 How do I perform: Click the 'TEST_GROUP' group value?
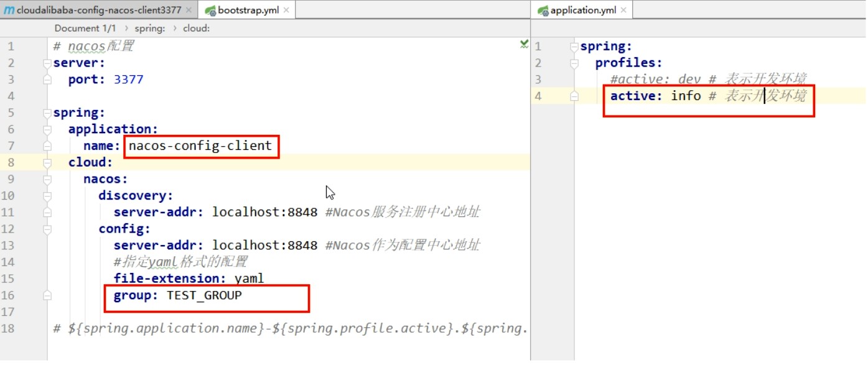pos(204,295)
